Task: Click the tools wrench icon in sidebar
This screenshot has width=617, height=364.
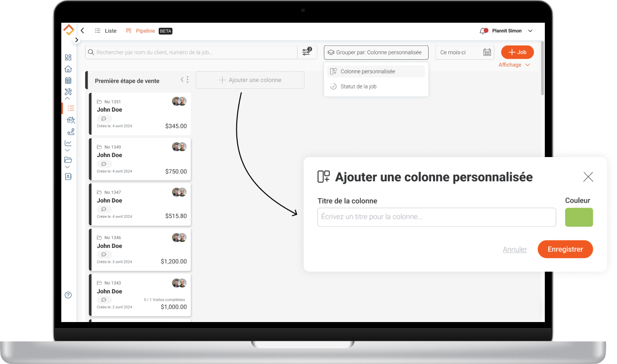Action: point(68,92)
